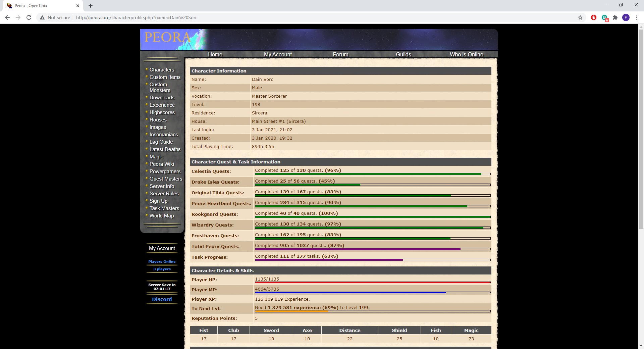
Task: Open the Powergamers sidebar link
Action: tap(165, 171)
